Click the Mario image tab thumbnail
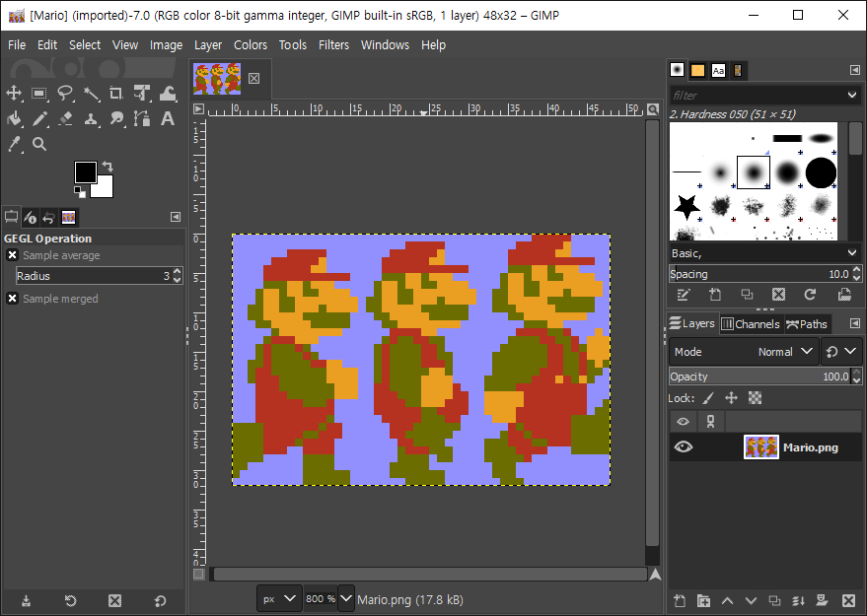The height and width of the screenshot is (616, 867). 217,79
